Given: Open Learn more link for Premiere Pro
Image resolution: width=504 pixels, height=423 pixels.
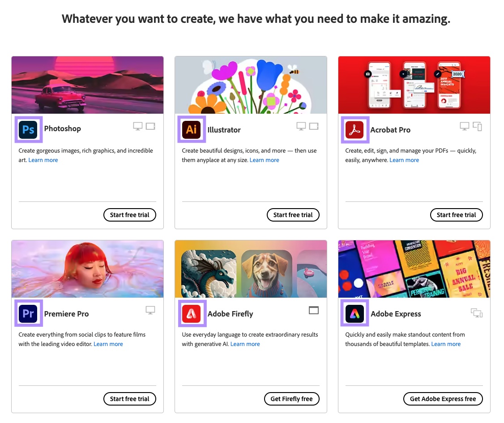Looking at the screenshot, I should pos(108,344).
